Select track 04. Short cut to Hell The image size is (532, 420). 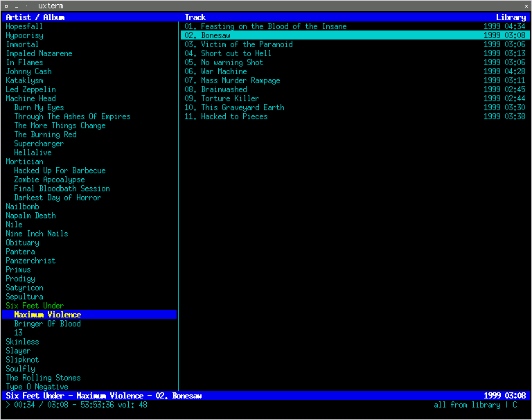tap(355, 53)
